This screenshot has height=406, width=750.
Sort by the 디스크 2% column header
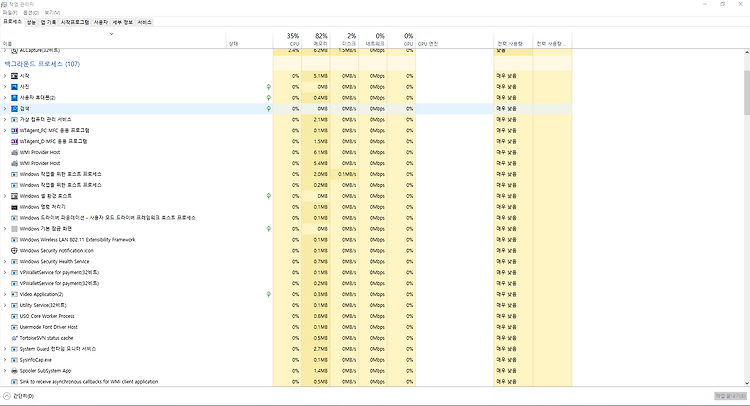pyautogui.click(x=344, y=40)
